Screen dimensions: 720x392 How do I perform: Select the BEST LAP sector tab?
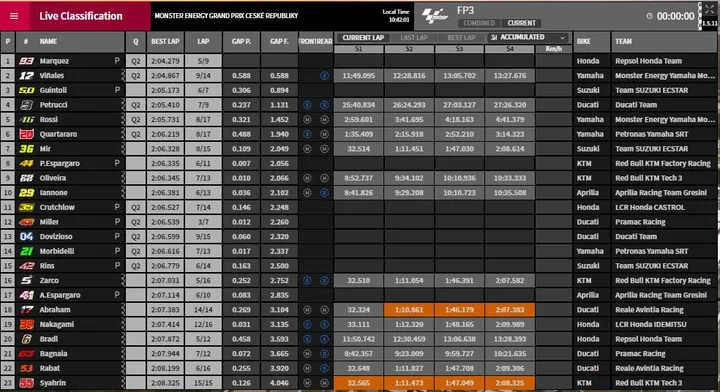461,38
